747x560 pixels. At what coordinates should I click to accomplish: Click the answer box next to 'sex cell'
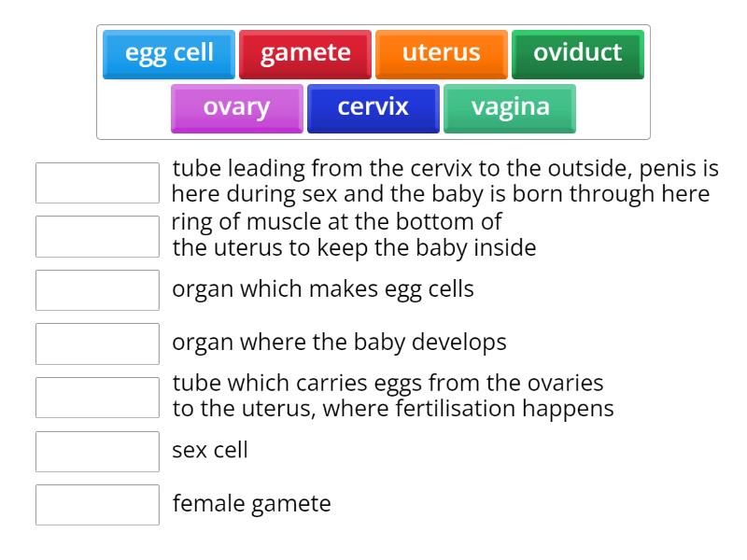click(x=97, y=452)
